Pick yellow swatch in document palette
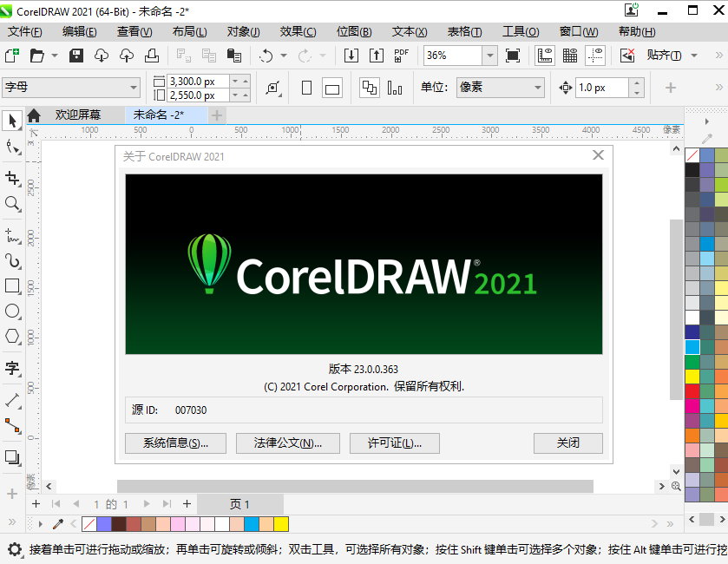This screenshot has width=728, height=564. click(x=281, y=524)
